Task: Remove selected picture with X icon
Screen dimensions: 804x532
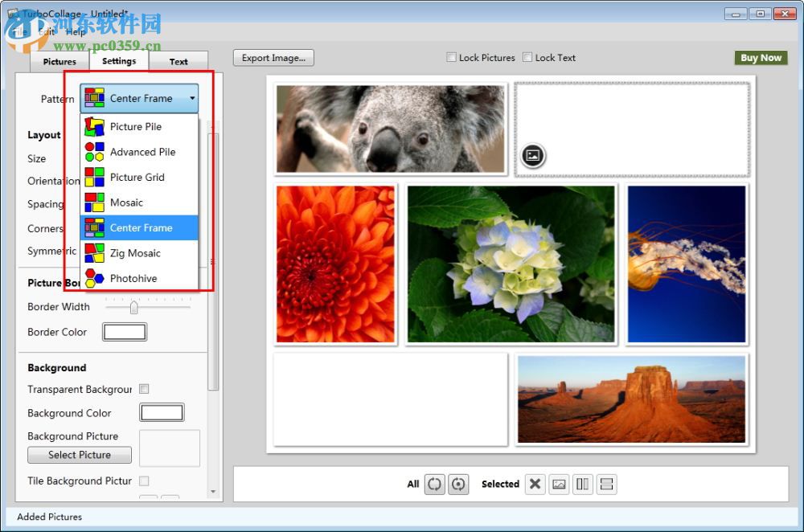Action: click(x=535, y=484)
